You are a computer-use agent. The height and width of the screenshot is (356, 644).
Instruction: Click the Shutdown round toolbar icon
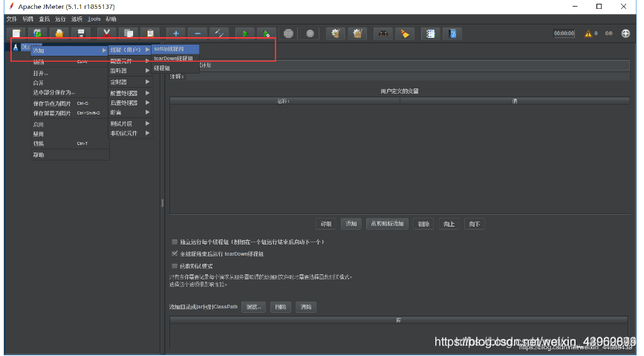tap(310, 33)
